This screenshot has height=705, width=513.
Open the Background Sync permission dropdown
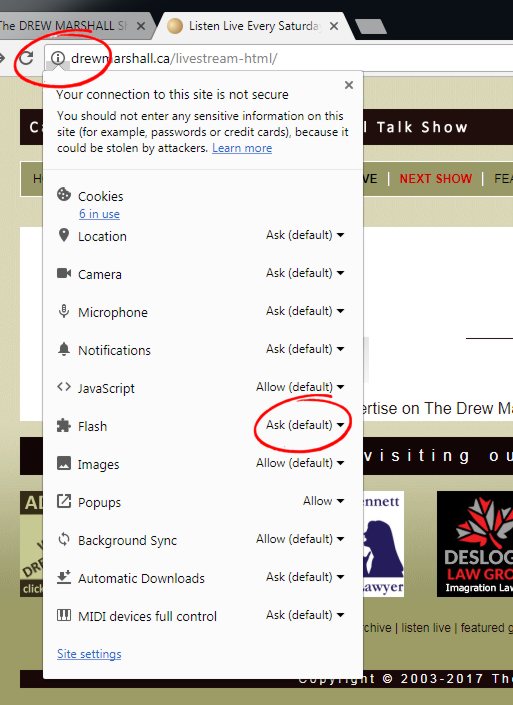(x=300, y=539)
